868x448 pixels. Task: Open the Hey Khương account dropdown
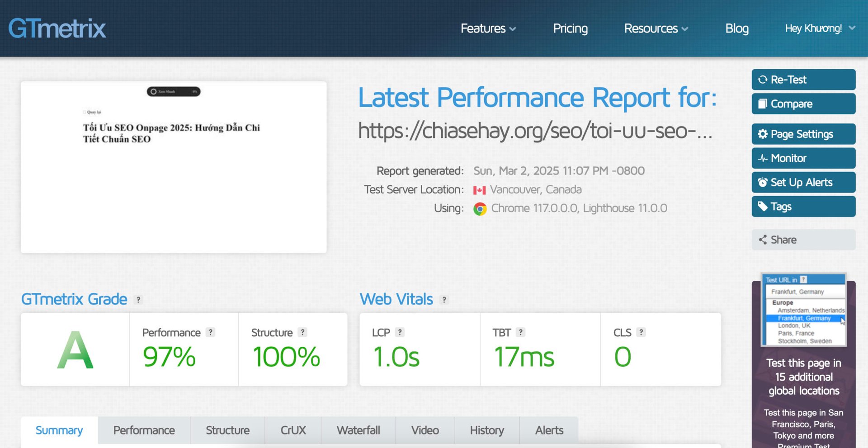tap(820, 28)
